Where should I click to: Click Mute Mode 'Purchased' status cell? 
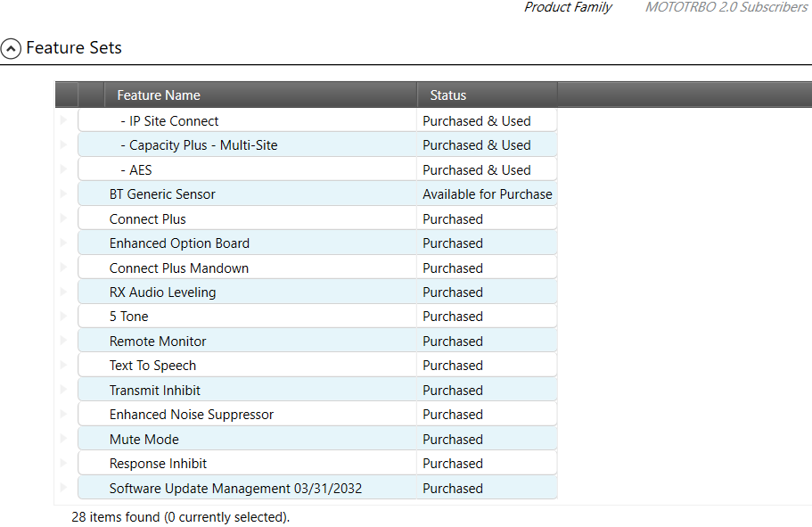pos(488,440)
